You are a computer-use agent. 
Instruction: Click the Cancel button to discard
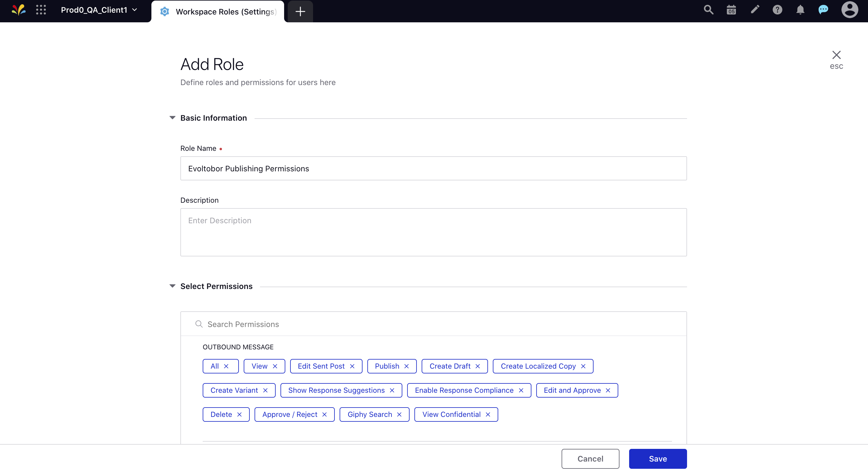tap(590, 459)
